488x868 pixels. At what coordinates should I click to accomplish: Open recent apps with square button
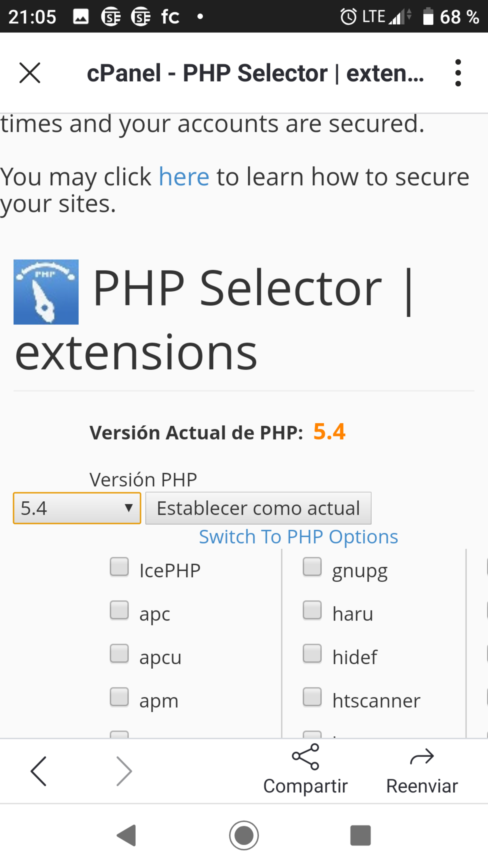point(360,835)
